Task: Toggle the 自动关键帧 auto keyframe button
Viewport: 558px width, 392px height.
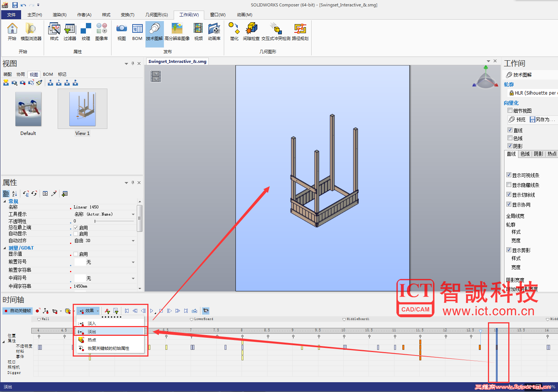Action: 18,311
